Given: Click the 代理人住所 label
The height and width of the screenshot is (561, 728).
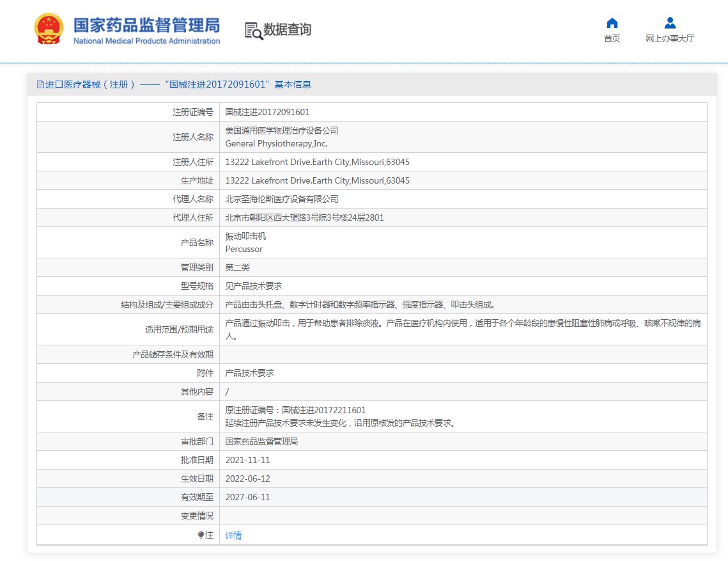Looking at the screenshot, I should tap(192, 218).
